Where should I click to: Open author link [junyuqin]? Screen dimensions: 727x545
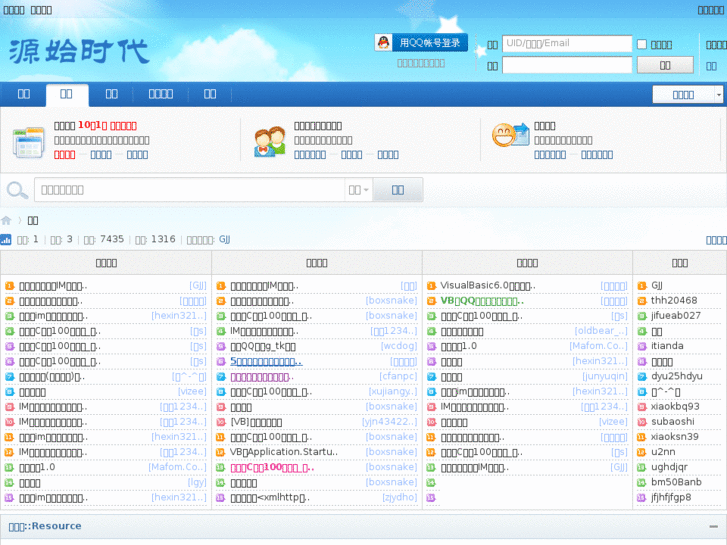tap(605, 376)
